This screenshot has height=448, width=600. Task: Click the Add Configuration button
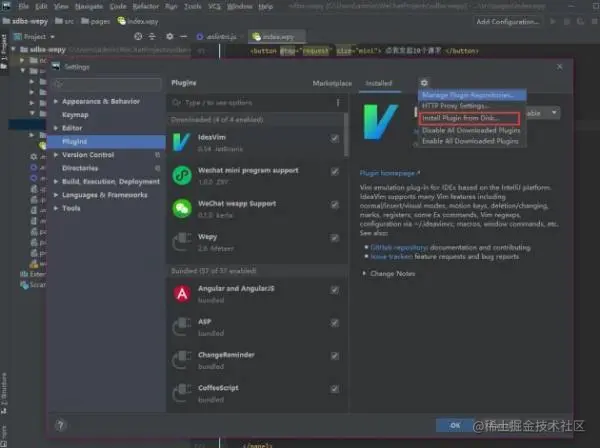point(507,22)
